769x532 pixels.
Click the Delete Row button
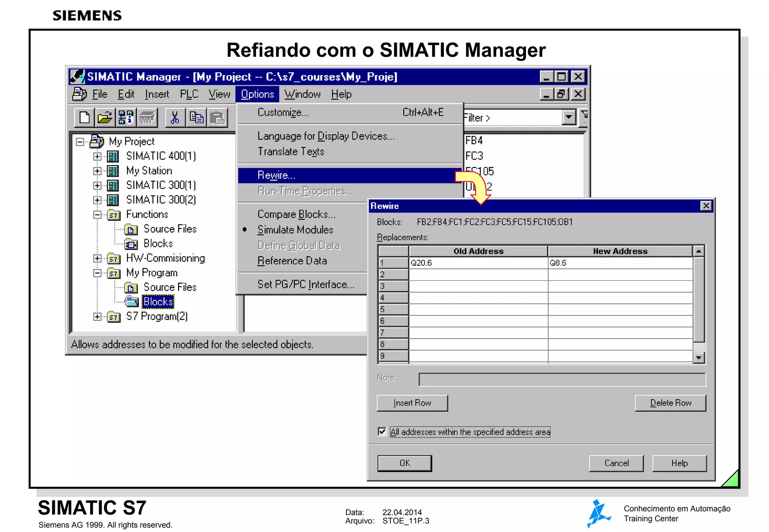pos(670,403)
